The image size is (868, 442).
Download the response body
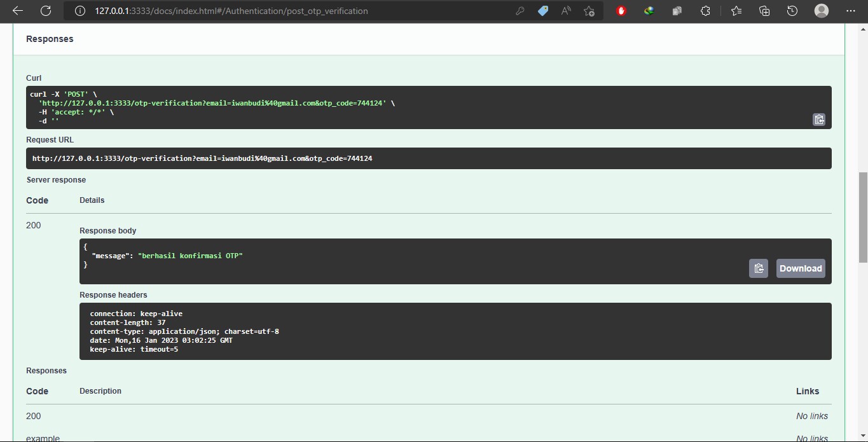[x=800, y=268]
